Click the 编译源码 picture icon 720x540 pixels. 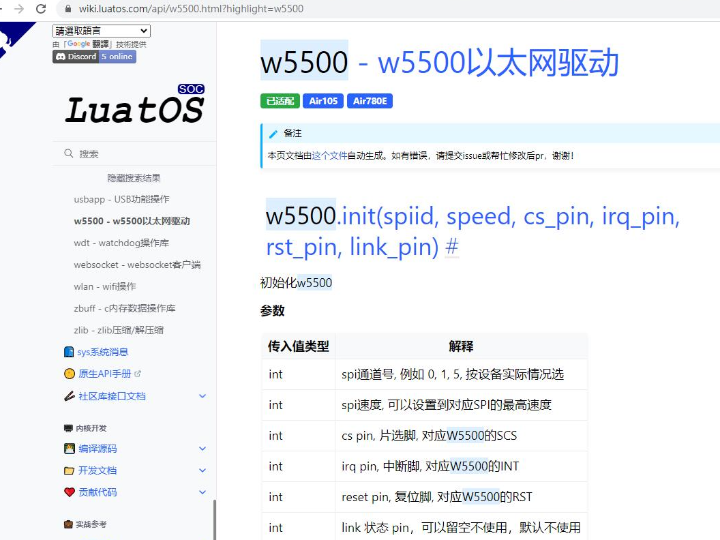tap(69, 449)
